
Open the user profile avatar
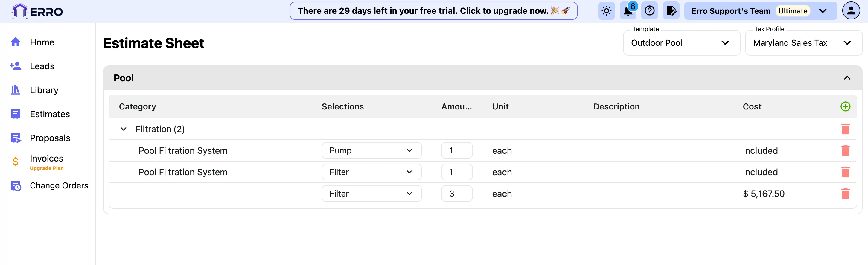click(x=851, y=11)
